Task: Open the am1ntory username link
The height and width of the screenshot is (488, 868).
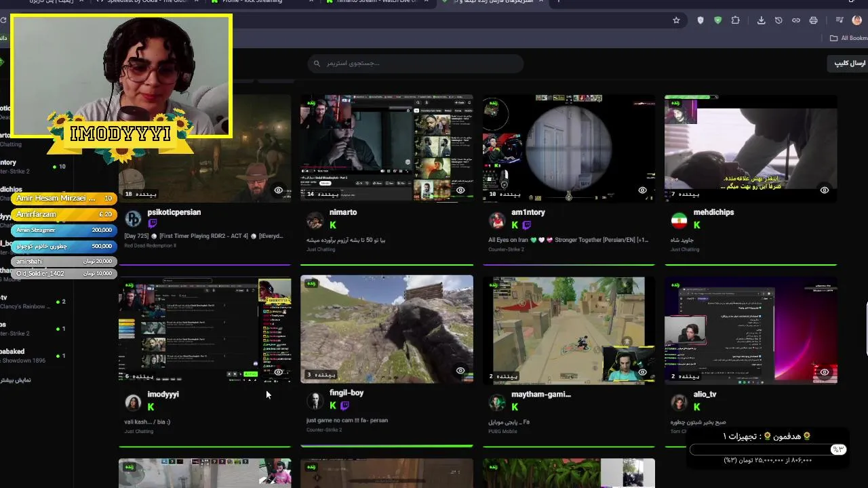Action: pos(528,212)
